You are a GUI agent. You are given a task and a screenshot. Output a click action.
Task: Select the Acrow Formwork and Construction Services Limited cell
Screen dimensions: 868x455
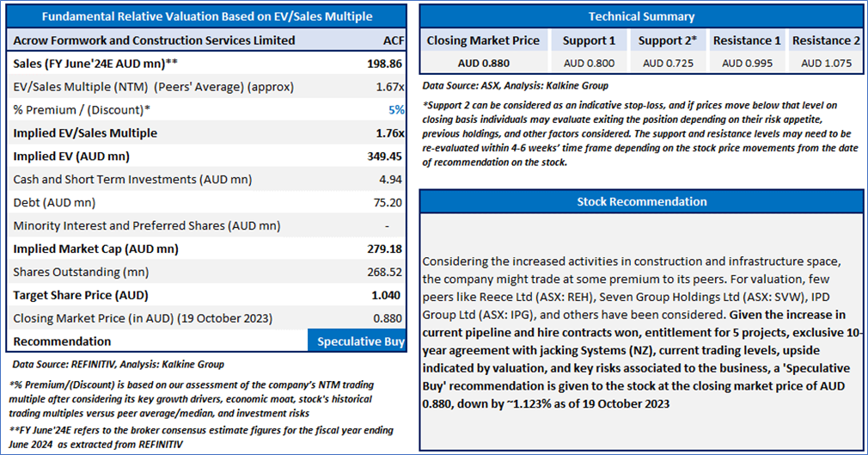[154, 40]
